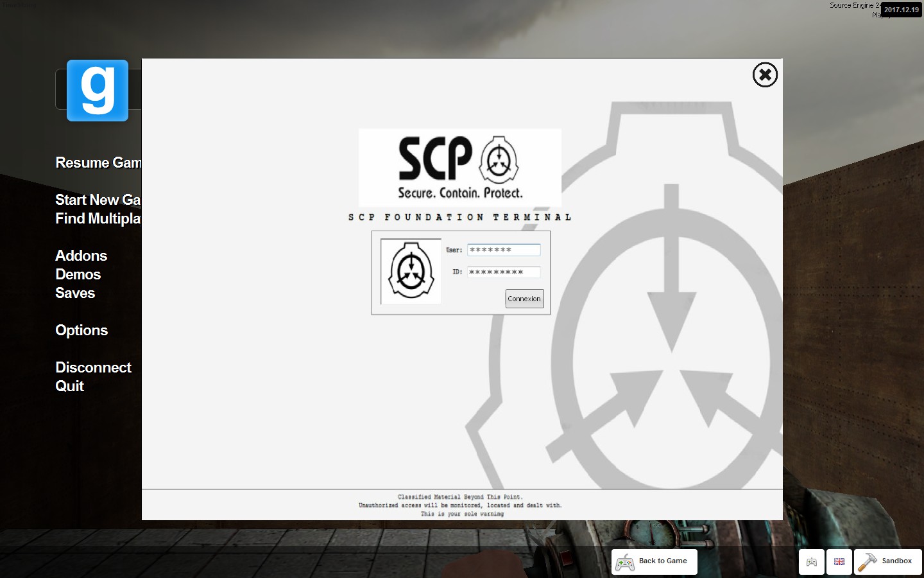This screenshot has height=578, width=924.
Task: Open Find Multiplayer menu entry
Action: pos(98,218)
